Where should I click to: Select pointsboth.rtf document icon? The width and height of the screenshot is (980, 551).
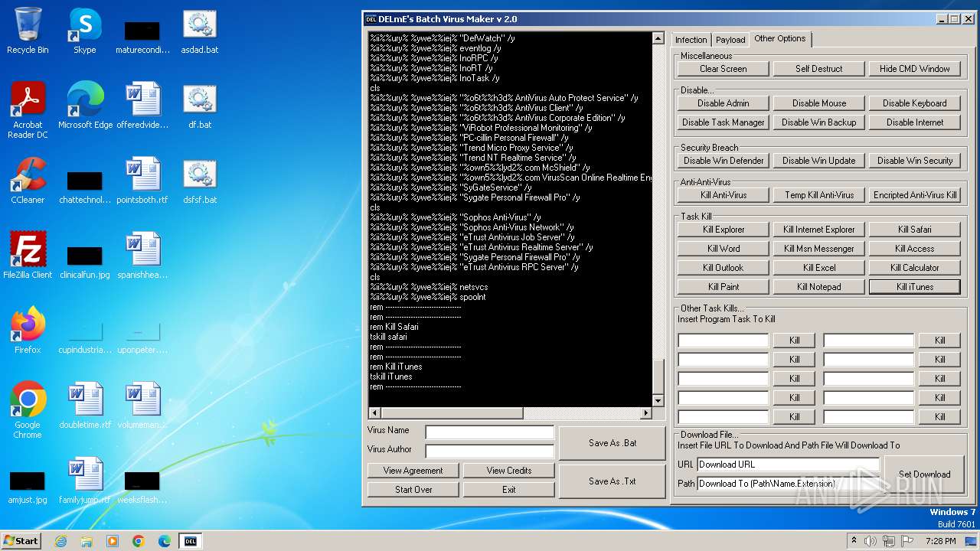coord(142,181)
